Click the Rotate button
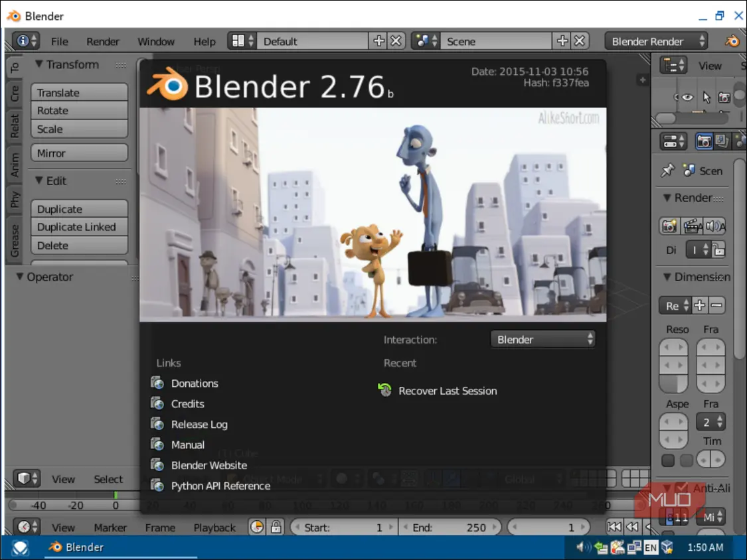 point(80,111)
